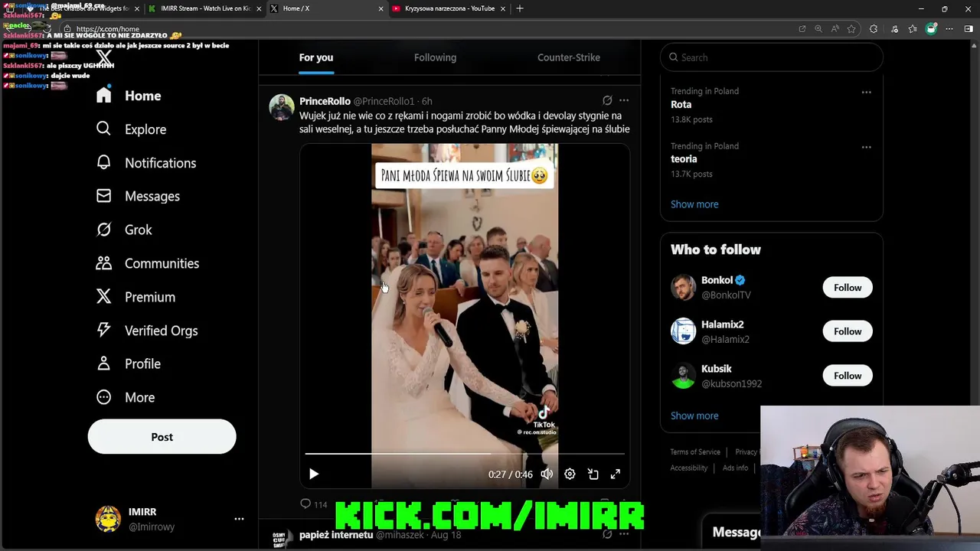Click Show more under Who to follow
The height and width of the screenshot is (551, 980).
(694, 416)
